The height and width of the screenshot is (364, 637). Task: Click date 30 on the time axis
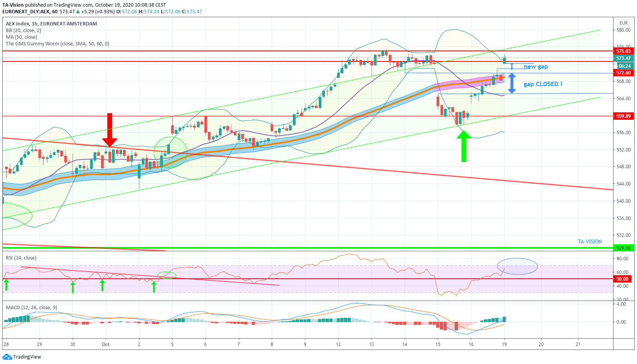click(72, 344)
